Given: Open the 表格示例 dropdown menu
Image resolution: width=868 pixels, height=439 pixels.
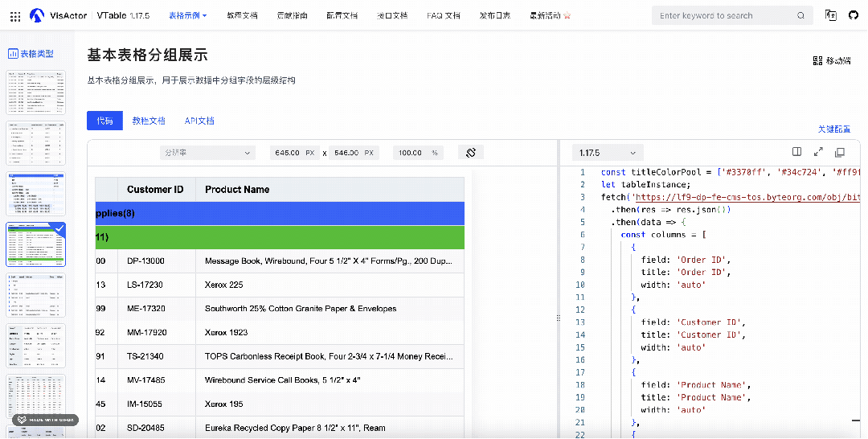Looking at the screenshot, I should [187, 15].
